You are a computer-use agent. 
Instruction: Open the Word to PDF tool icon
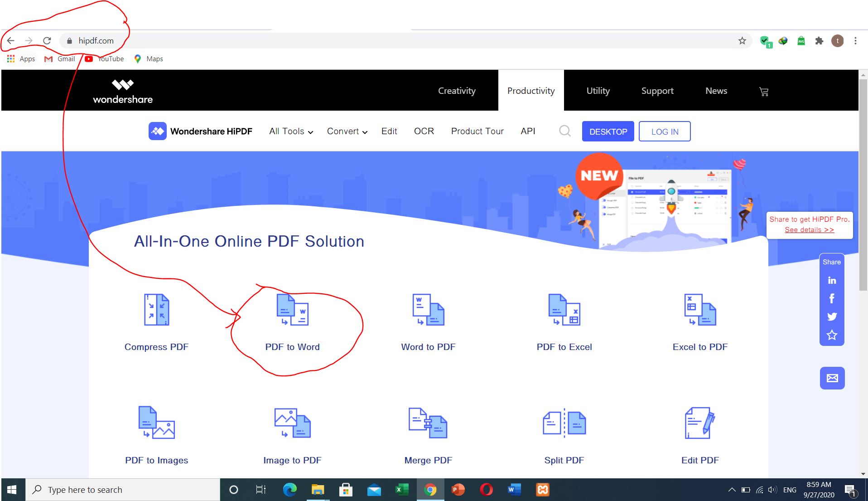(428, 310)
